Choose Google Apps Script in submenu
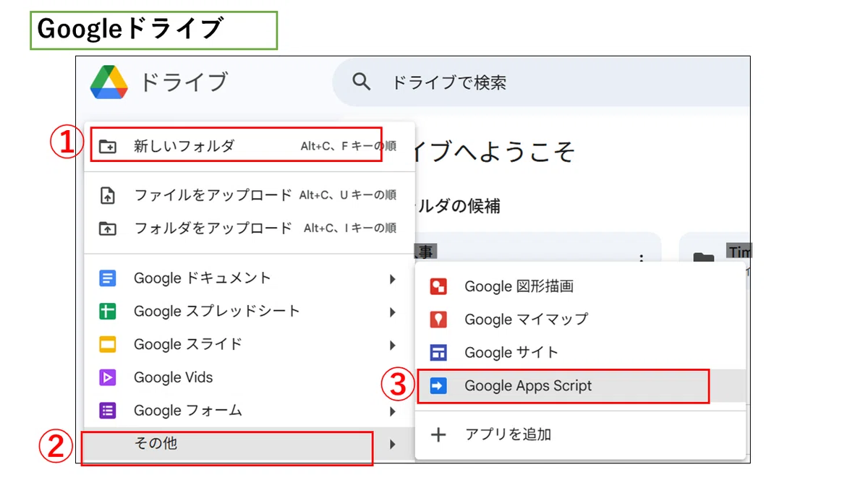 coord(581,386)
